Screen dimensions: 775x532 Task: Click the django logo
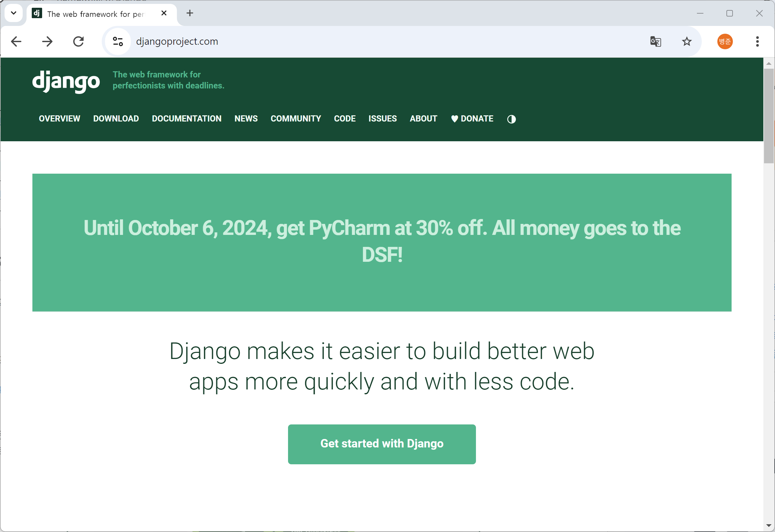[x=66, y=81]
